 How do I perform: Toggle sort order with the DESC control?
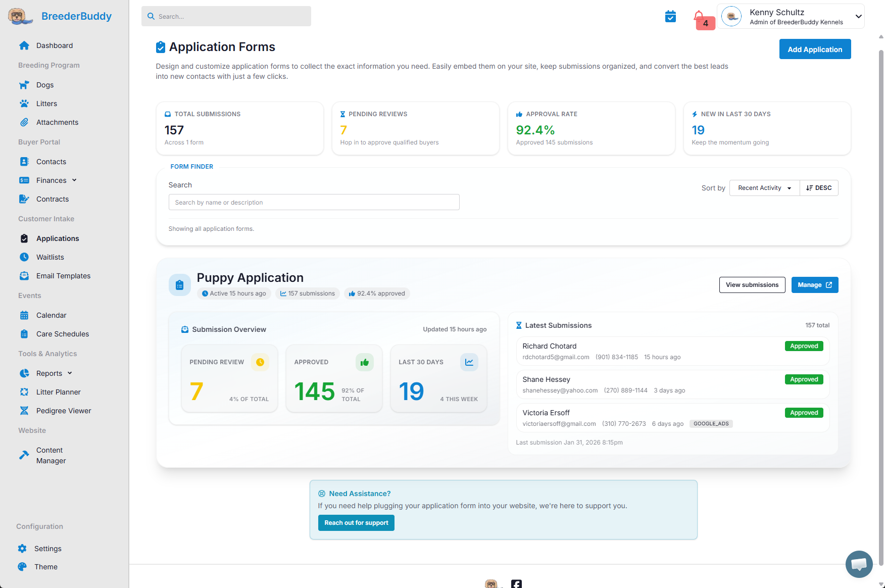(x=818, y=187)
